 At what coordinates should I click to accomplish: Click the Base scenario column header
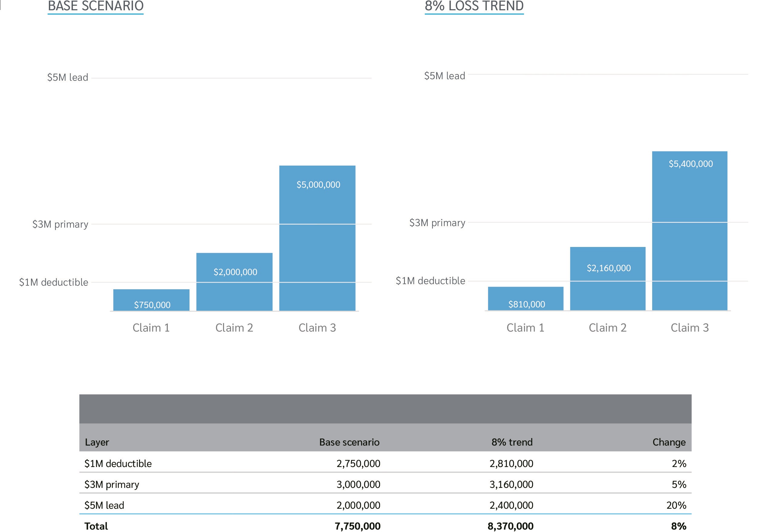tap(349, 442)
